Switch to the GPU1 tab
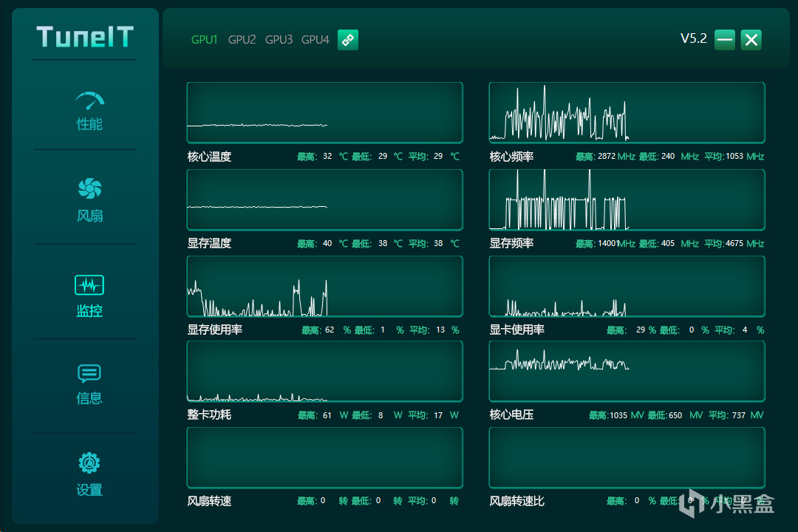Screen dimensions: 798x532 pyautogui.click(x=205, y=40)
